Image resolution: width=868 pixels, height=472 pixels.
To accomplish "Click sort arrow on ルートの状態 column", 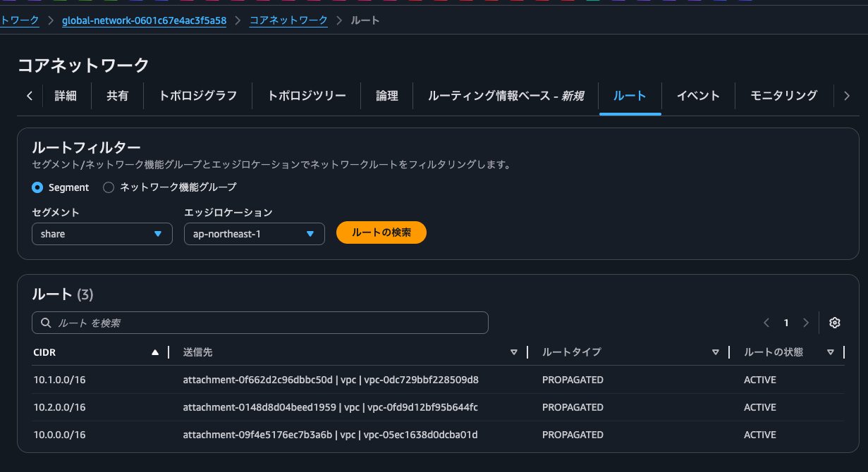I will [x=831, y=352].
